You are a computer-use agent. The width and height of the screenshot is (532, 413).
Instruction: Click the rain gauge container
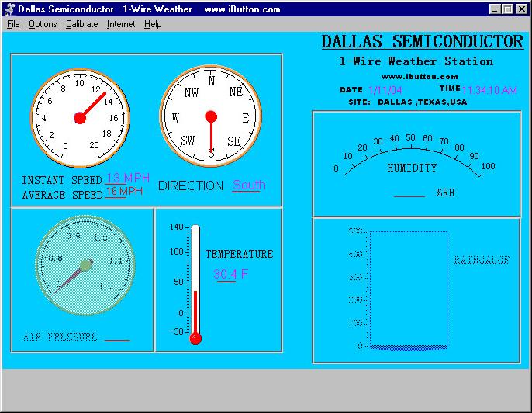409,290
